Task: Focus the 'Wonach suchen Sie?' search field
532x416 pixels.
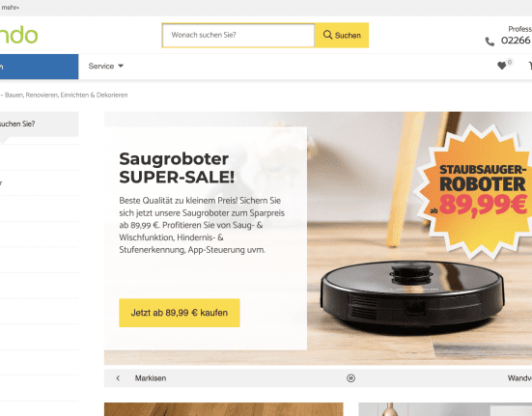Action: click(238, 36)
